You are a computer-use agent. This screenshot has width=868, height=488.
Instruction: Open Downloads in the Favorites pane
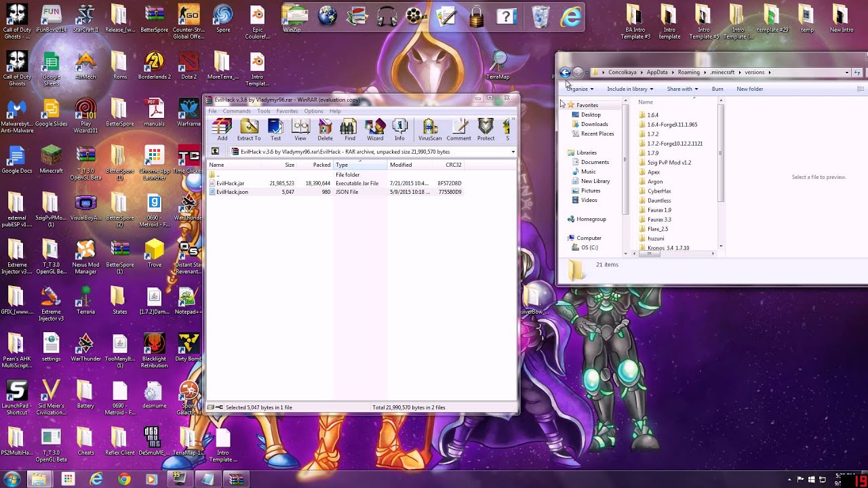pos(589,124)
